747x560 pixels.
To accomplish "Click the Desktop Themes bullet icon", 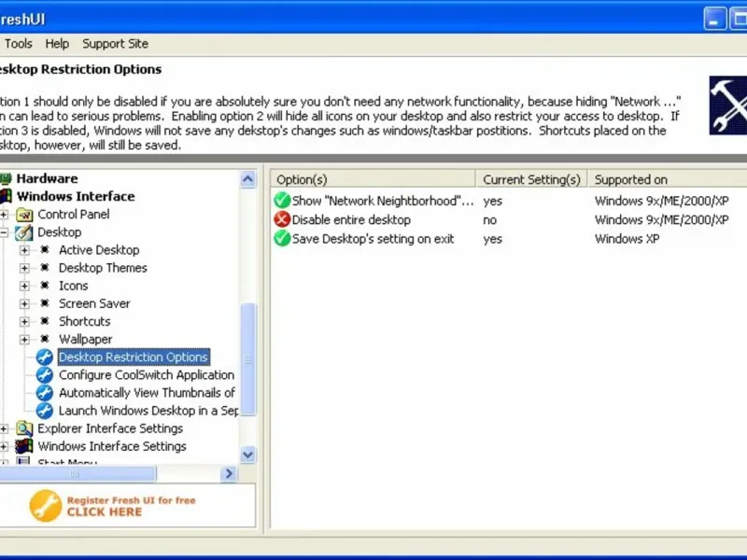I will (45, 268).
